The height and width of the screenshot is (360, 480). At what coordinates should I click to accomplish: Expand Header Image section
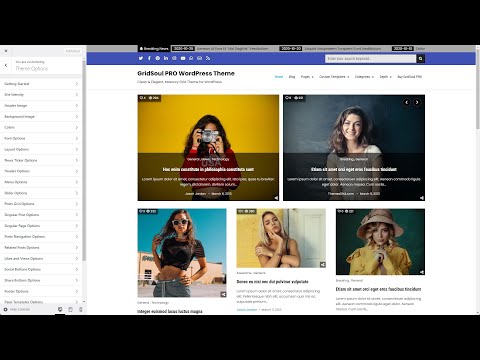point(41,106)
